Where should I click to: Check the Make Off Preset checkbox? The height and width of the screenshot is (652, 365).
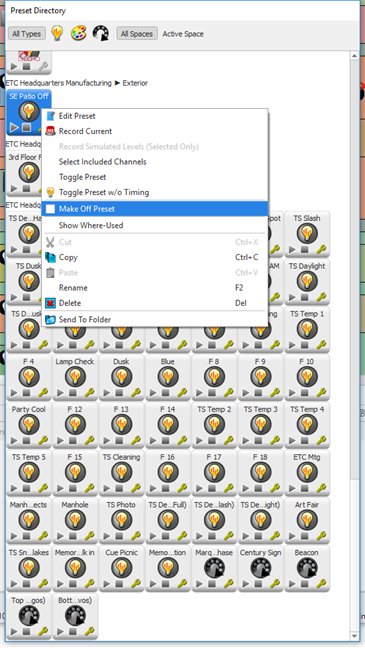50,209
